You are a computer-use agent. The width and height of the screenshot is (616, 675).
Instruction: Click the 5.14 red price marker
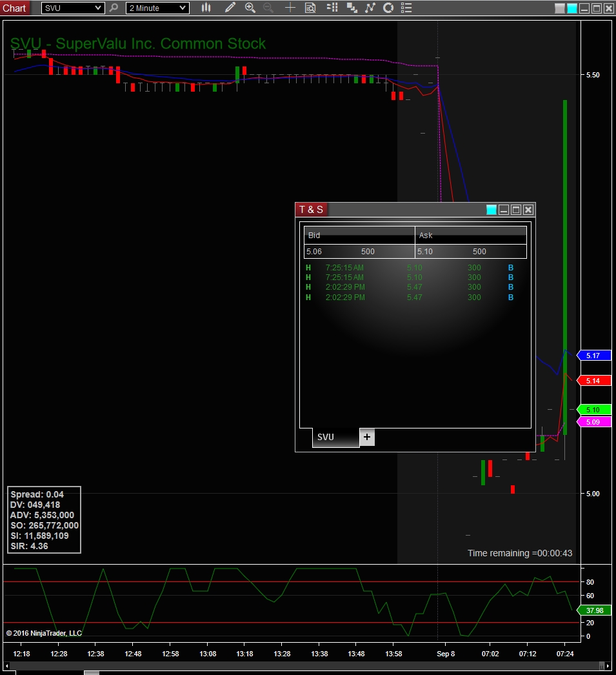click(593, 381)
